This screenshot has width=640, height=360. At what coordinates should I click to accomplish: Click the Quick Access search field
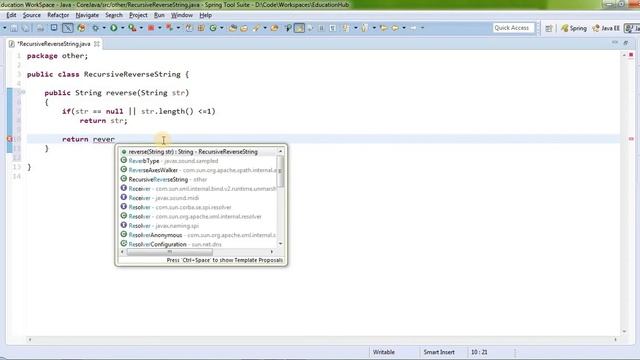[513, 28]
